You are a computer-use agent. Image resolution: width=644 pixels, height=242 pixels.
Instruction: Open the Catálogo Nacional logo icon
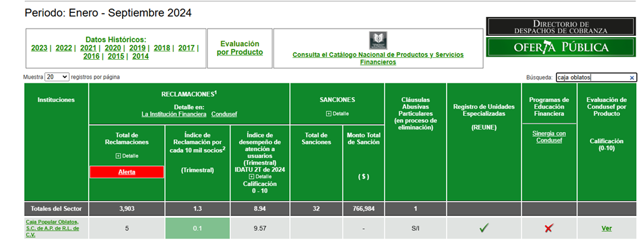pos(378,40)
